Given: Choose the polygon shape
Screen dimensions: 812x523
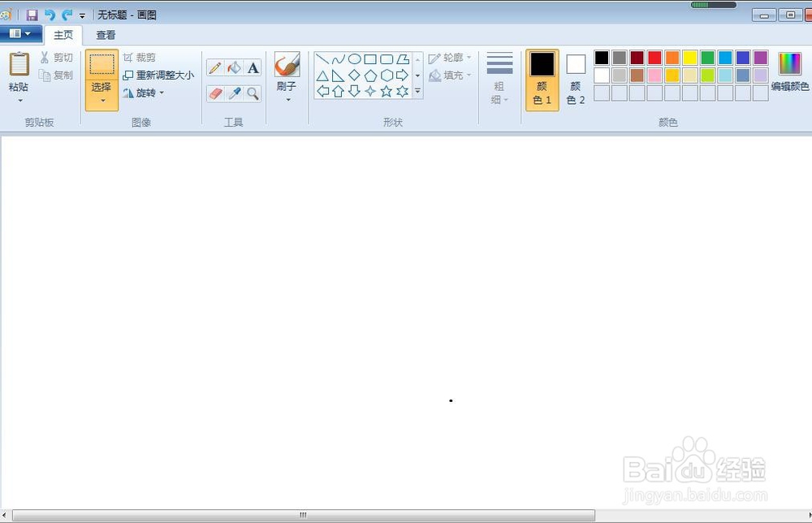Looking at the screenshot, I should click(x=403, y=59).
